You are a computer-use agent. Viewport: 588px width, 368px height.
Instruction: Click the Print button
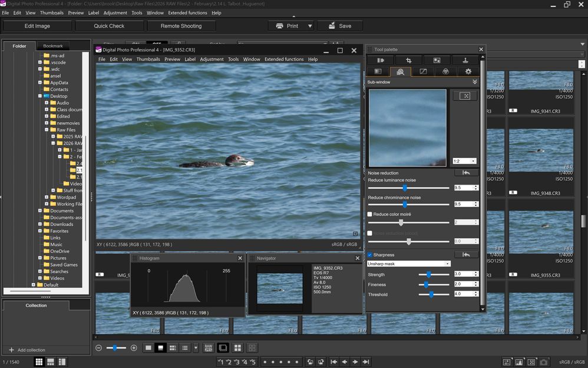pyautogui.click(x=288, y=26)
